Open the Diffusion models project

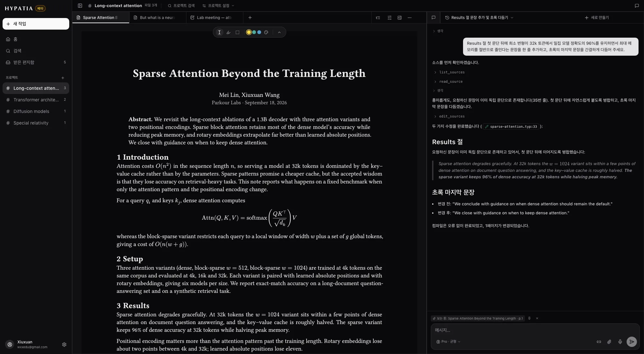[x=36, y=111]
